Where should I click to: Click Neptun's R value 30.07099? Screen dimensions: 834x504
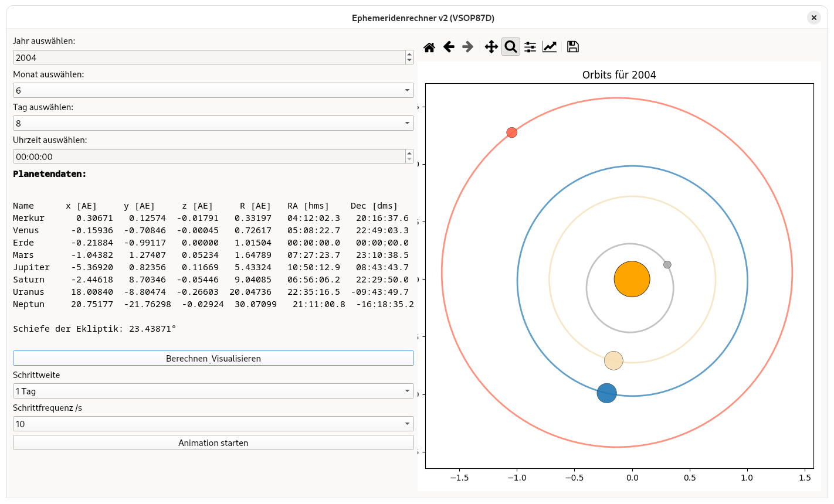point(256,304)
